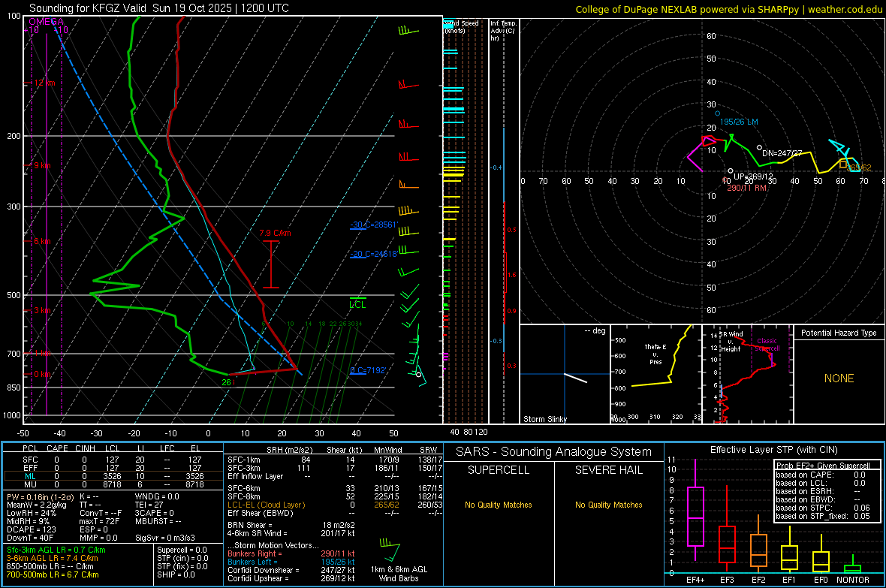
Task: Select the SFC parcel row label
Action: [30, 460]
